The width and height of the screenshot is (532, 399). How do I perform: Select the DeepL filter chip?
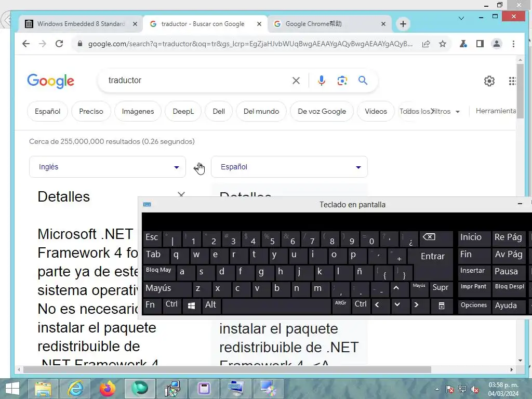point(183,111)
